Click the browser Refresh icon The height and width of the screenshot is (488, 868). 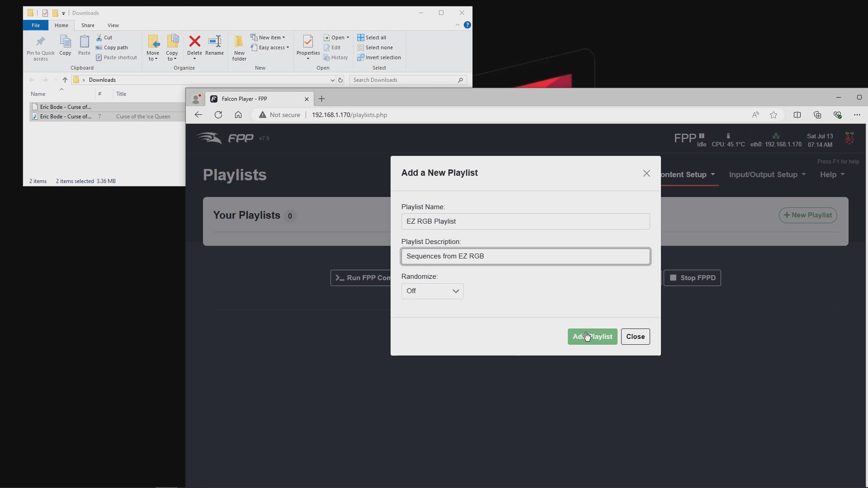[x=218, y=115]
